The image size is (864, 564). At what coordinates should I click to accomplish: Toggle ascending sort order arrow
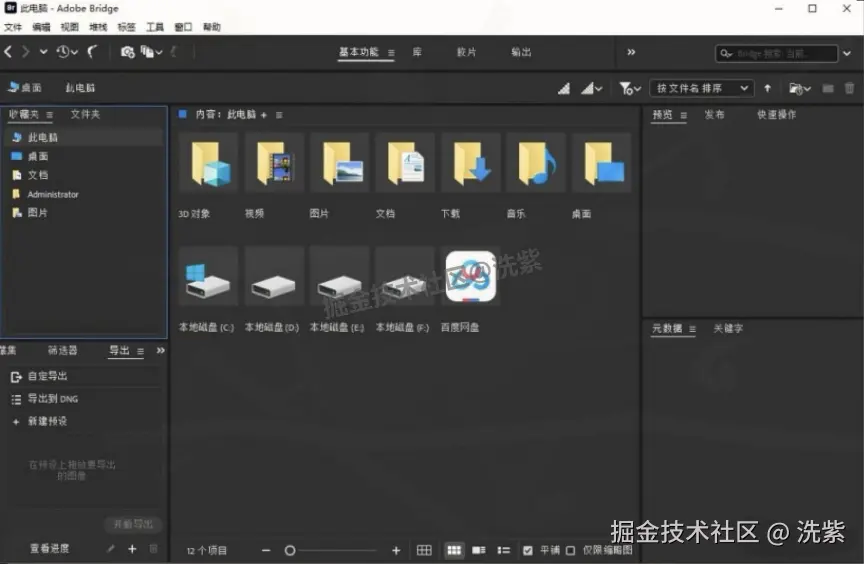point(768,88)
